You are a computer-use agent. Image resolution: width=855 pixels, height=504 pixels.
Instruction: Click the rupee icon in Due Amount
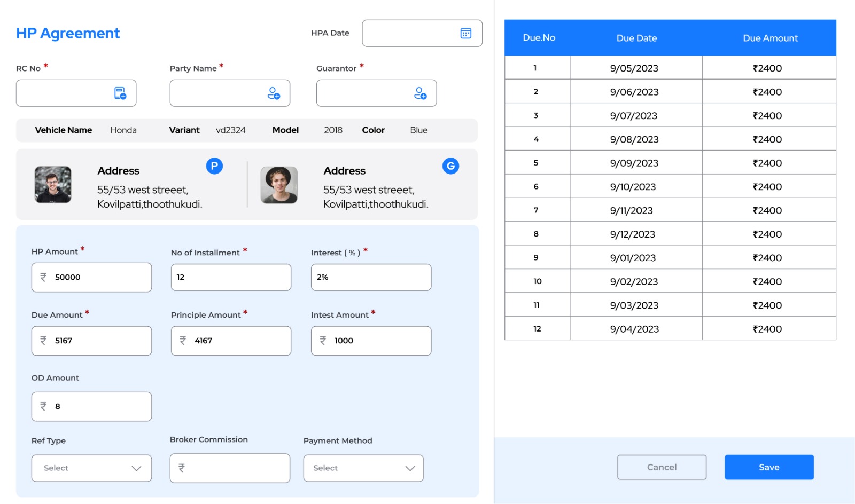[43, 341]
